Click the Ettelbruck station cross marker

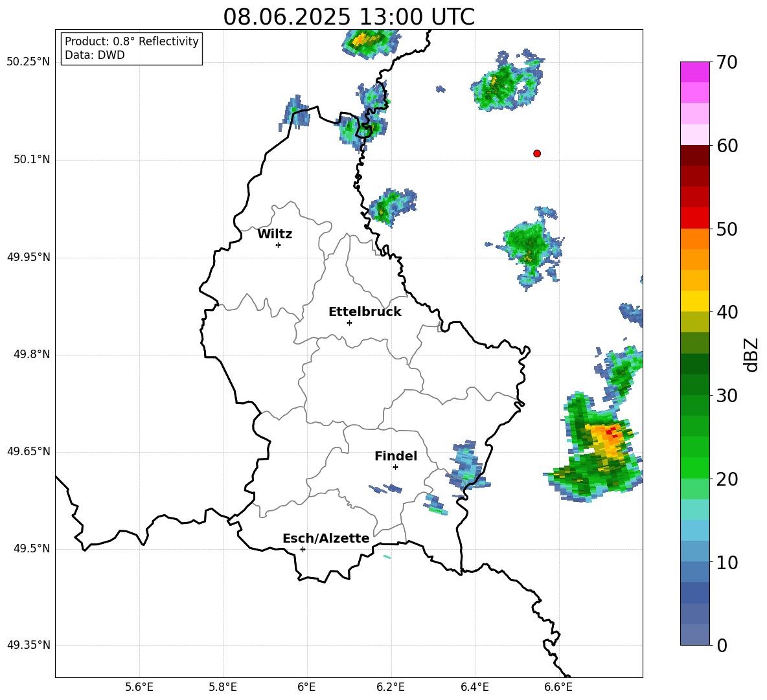pos(349,322)
